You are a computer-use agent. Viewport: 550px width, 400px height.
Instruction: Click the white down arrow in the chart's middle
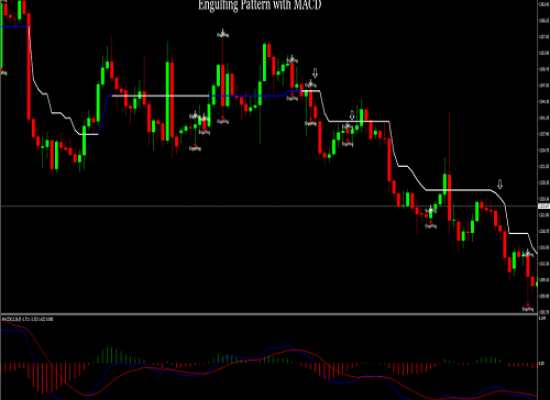352,115
